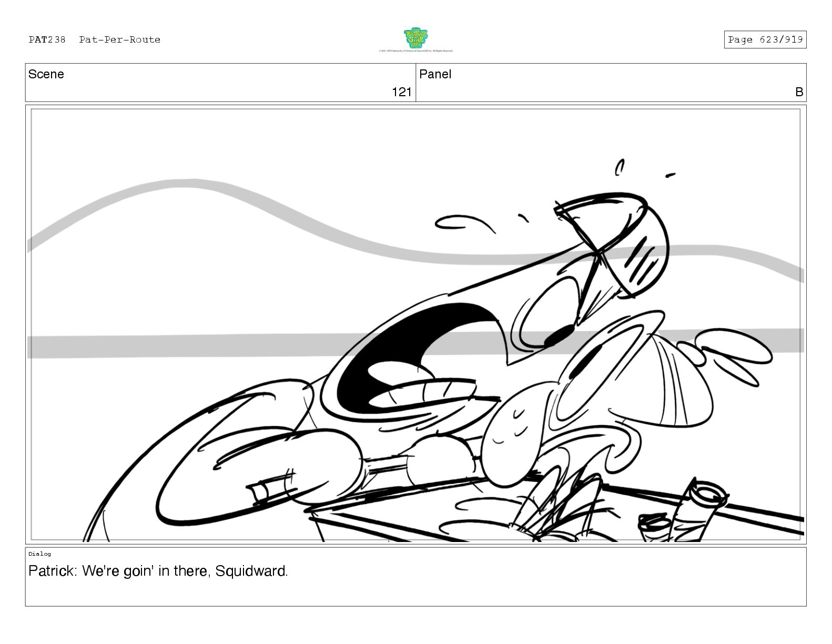Click the panel letter 'B'

click(x=799, y=92)
